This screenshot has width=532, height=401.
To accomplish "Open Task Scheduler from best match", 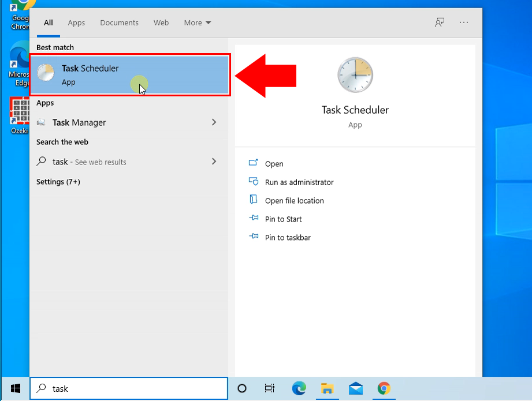I will point(90,75).
